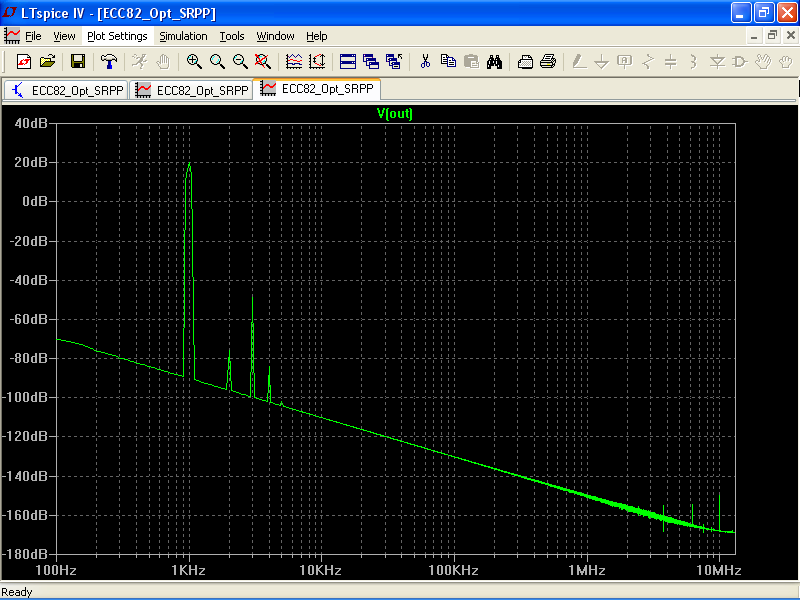Click the Place Inductor icon
Viewport: 800px width, 600px height.
click(x=693, y=62)
